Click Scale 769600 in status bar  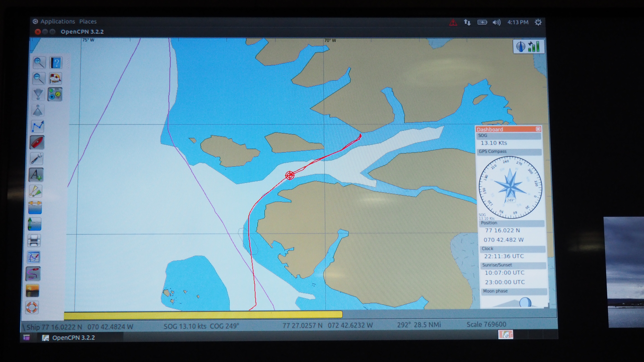coord(486,325)
